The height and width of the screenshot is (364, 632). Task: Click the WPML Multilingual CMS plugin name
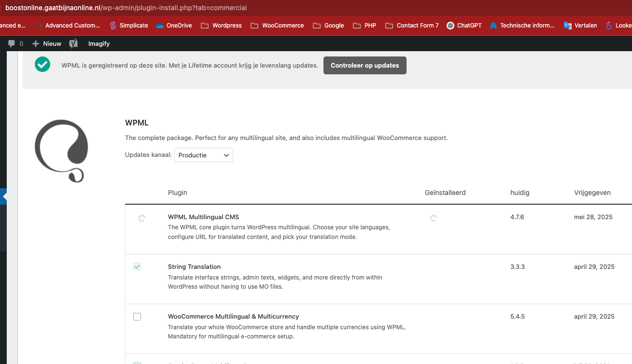click(x=203, y=217)
